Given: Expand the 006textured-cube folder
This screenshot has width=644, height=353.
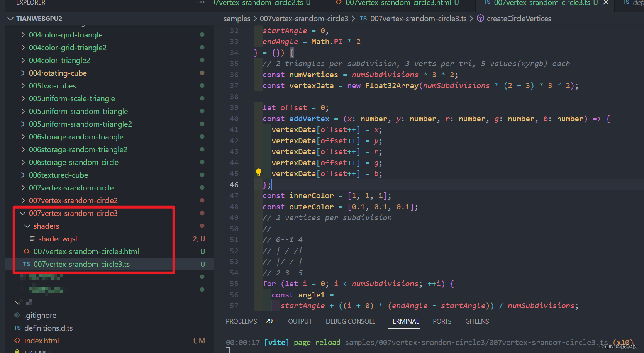Looking at the screenshot, I should coord(23,175).
